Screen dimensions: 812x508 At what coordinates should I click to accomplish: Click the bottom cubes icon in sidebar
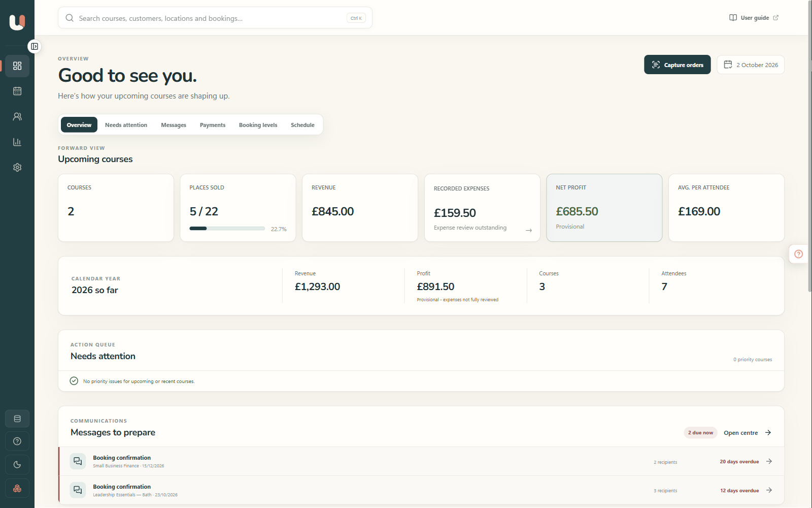click(17, 488)
